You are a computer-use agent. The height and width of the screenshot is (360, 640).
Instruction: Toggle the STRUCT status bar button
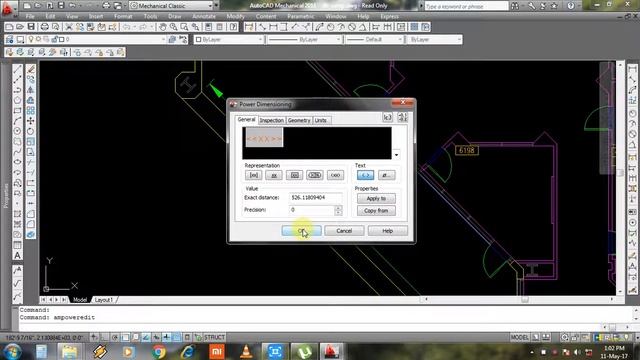pos(214,337)
